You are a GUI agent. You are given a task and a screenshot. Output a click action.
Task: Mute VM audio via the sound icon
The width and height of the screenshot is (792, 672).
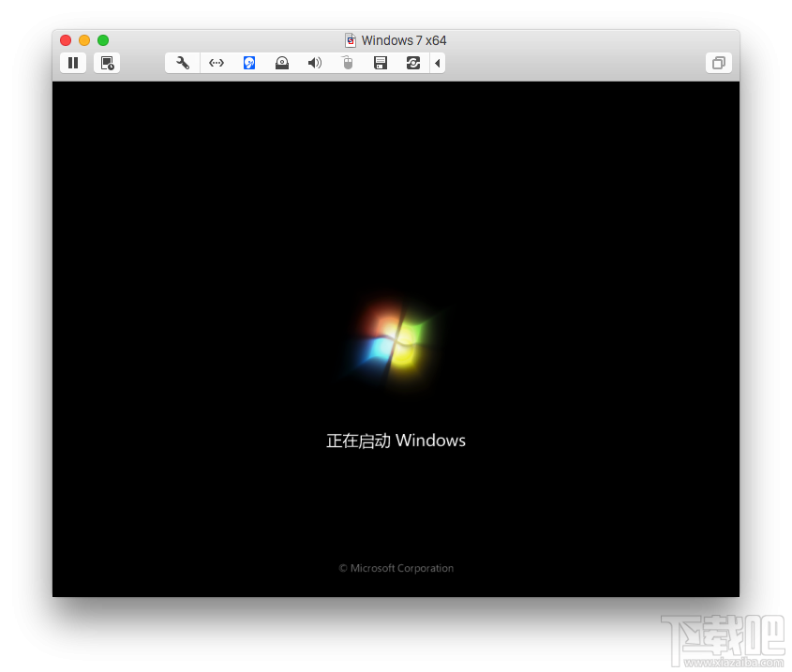(315, 63)
